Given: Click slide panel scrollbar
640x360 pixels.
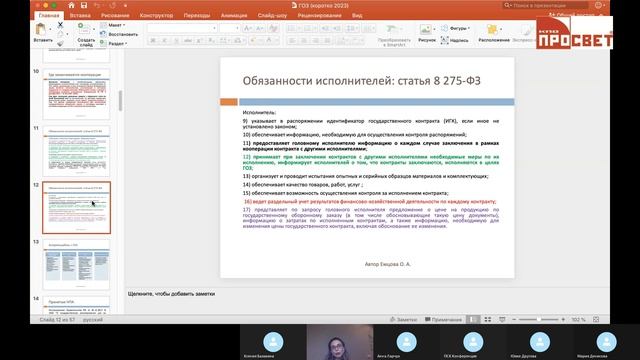Looking at the screenshot, I should 120,100.
